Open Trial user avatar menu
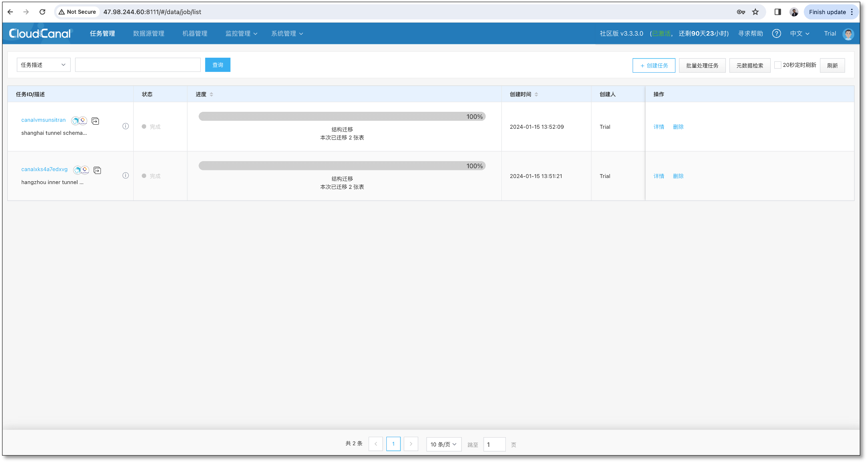The height and width of the screenshot is (465, 868). pos(848,34)
